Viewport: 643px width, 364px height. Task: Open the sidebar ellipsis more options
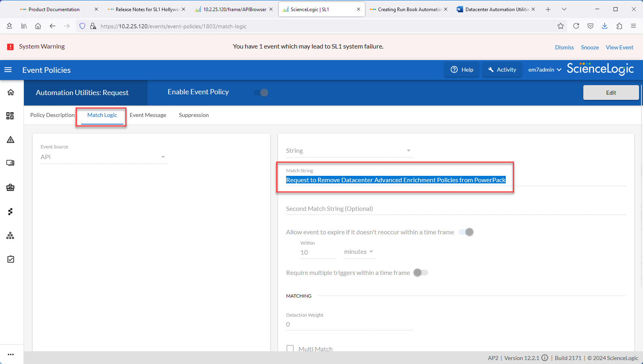click(x=11, y=354)
